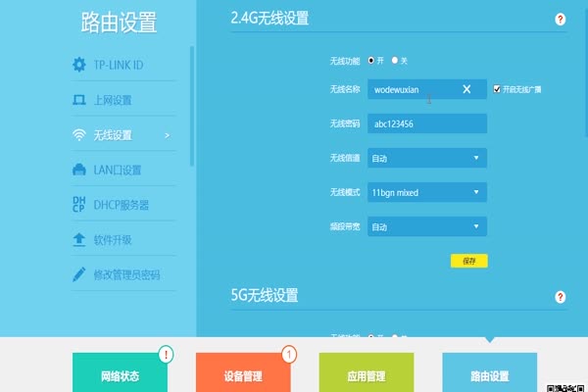The width and height of the screenshot is (588, 392).
Task: Click the number badge on 设备管理
Action: (x=289, y=354)
